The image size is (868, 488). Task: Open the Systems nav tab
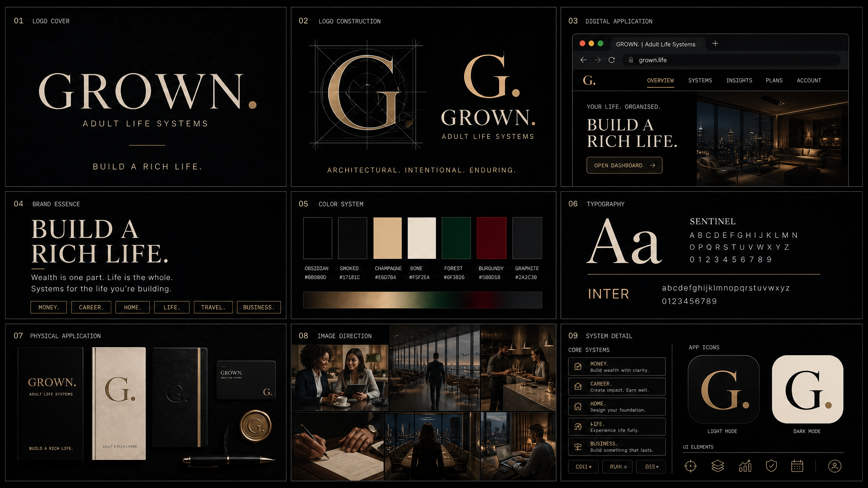pyautogui.click(x=700, y=81)
